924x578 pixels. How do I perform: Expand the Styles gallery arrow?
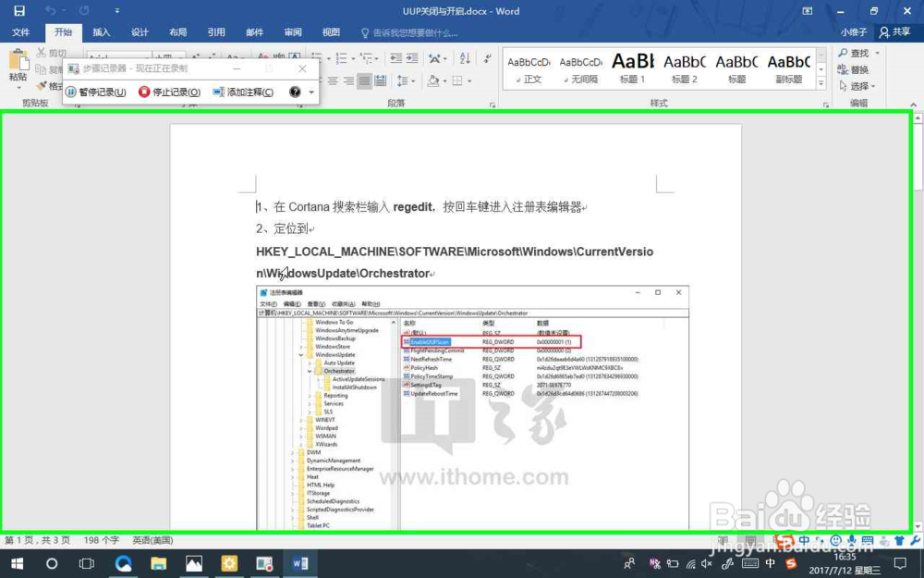point(821,82)
